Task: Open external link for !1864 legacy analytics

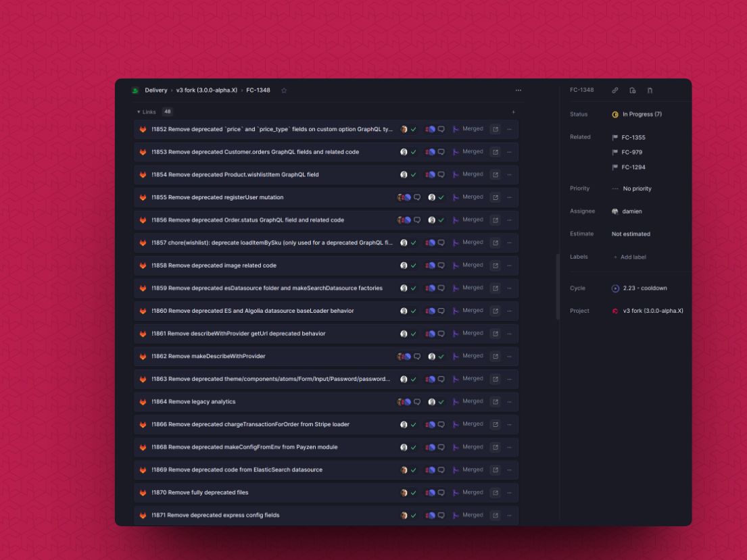Action: pyautogui.click(x=495, y=401)
